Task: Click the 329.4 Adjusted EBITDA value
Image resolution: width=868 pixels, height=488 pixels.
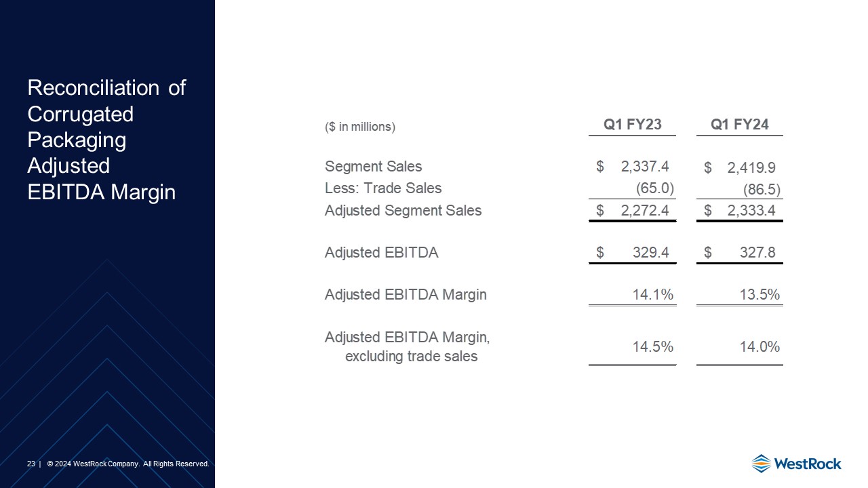Action: (x=650, y=253)
